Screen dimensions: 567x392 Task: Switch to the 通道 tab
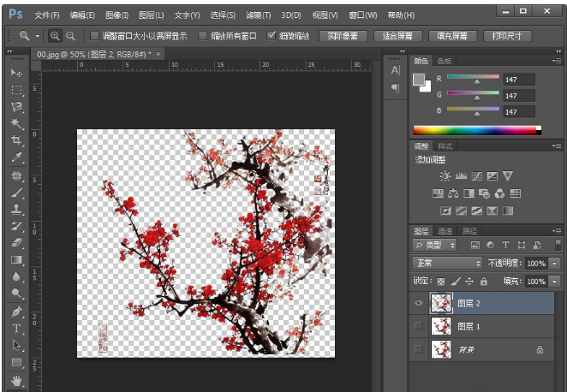tap(445, 231)
